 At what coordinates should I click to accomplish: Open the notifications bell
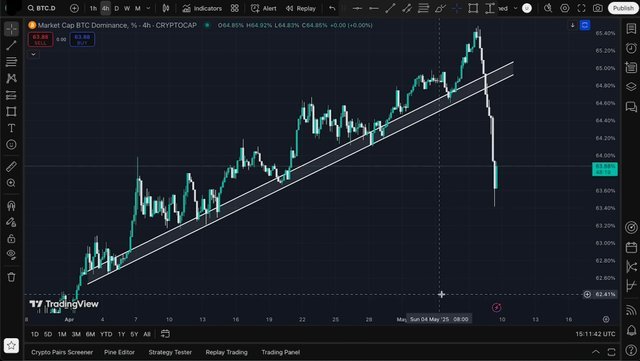click(x=631, y=330)
